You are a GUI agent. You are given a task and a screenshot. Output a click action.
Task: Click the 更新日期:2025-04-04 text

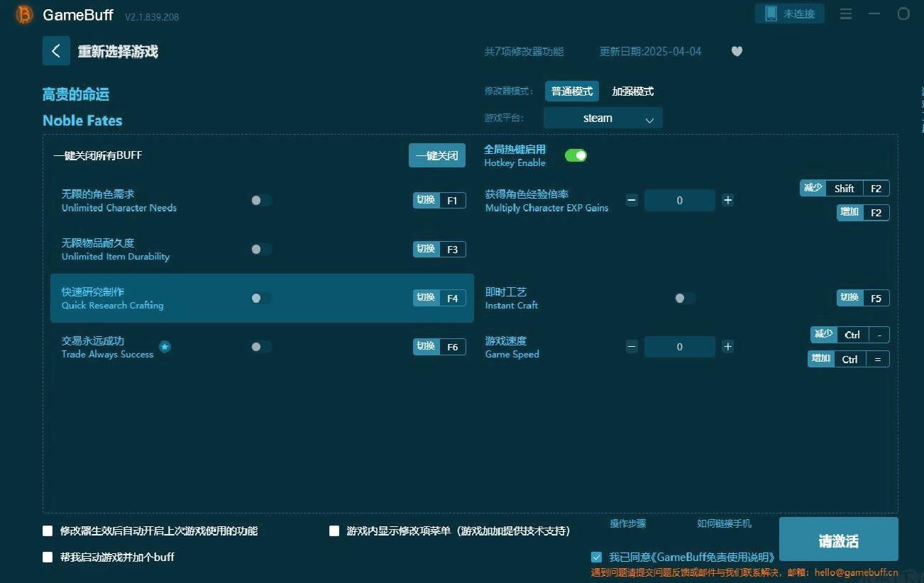coord(651,51)
